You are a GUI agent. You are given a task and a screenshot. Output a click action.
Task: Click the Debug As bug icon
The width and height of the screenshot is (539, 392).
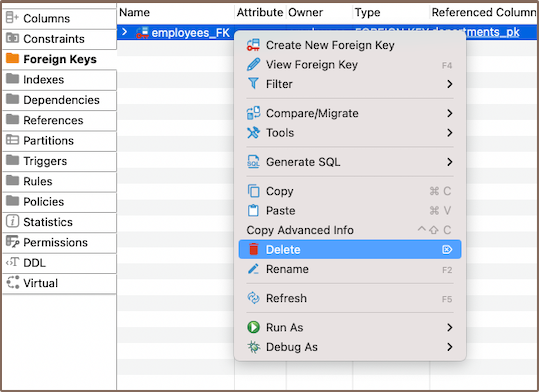click(253, 347)
